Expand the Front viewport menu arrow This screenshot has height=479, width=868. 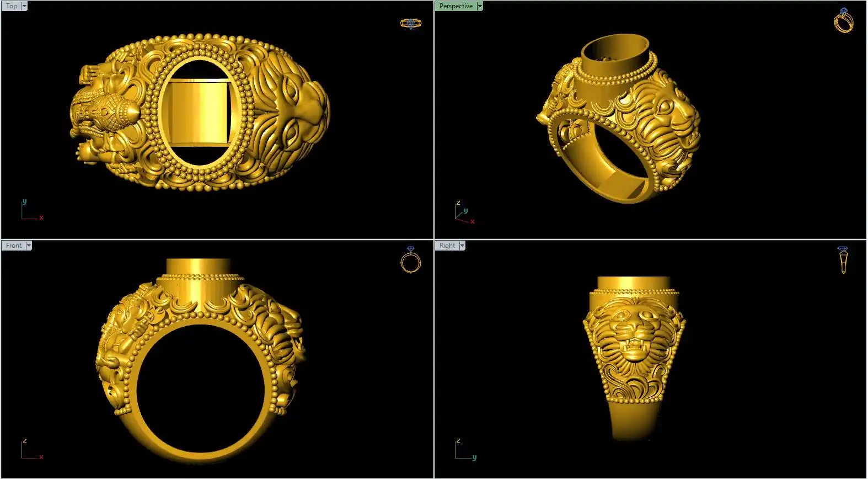[x=29, y=246]
